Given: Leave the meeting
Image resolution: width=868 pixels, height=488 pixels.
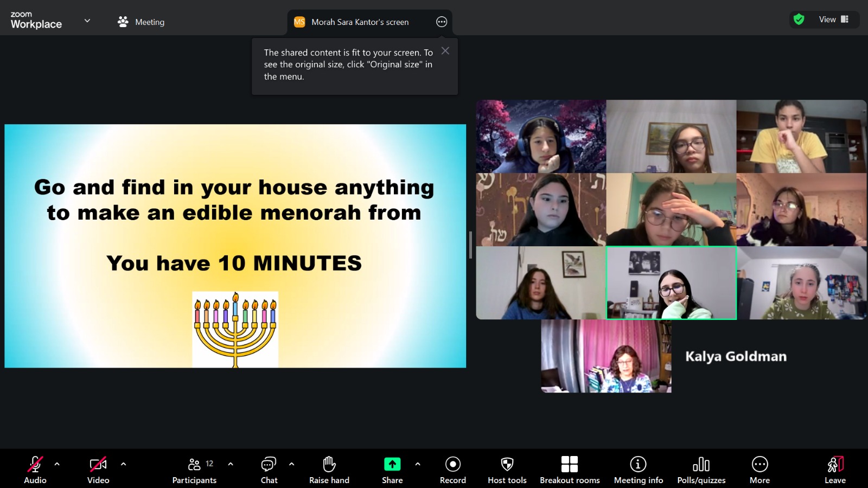Looking at the screenshot, I should coord(835,470).
